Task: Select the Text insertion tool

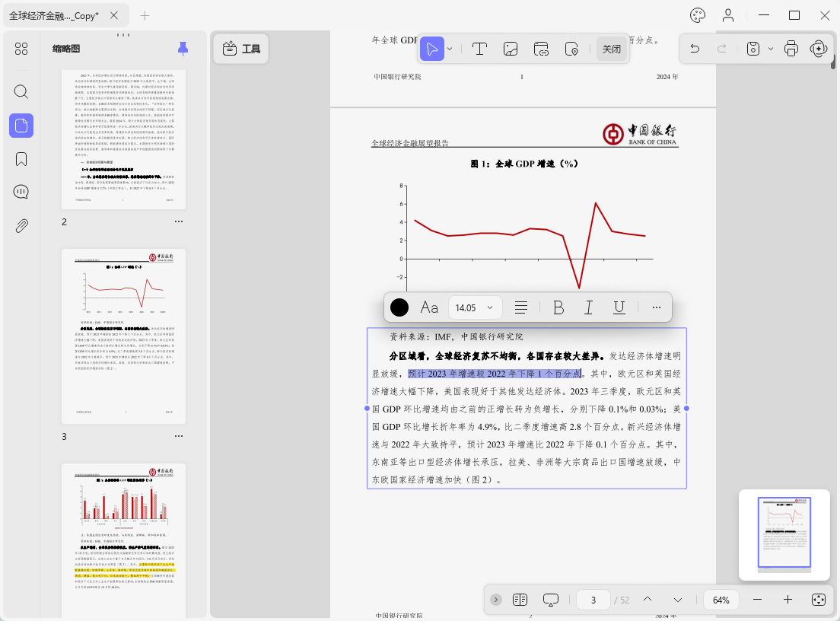Action: pyautogui.click(x=480, y=48)
